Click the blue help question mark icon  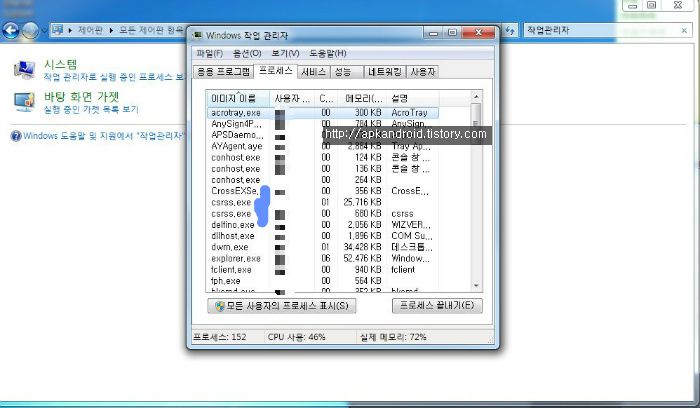pyautogui.click(x=16, y=136)
